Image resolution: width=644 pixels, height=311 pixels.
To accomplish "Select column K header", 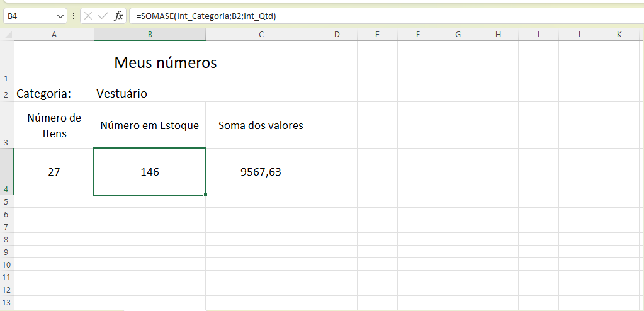I will pos(619,35).
